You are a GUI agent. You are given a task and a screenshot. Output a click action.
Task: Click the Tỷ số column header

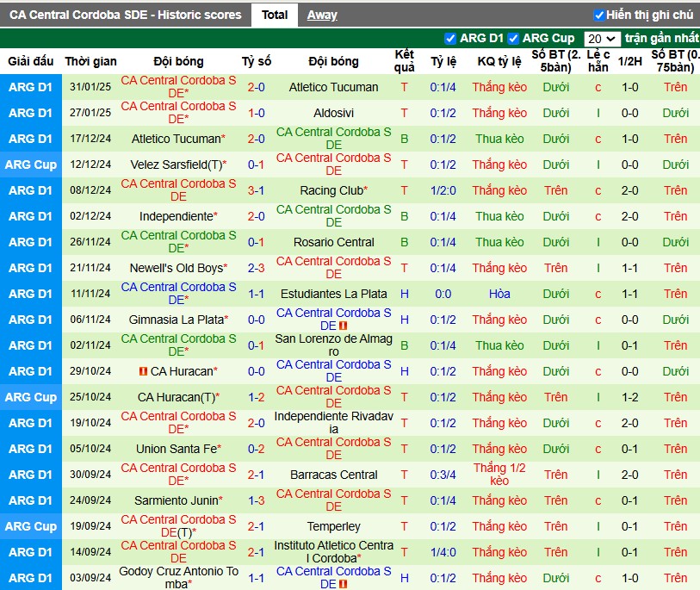pyautogui.click(x=257, y=61)
